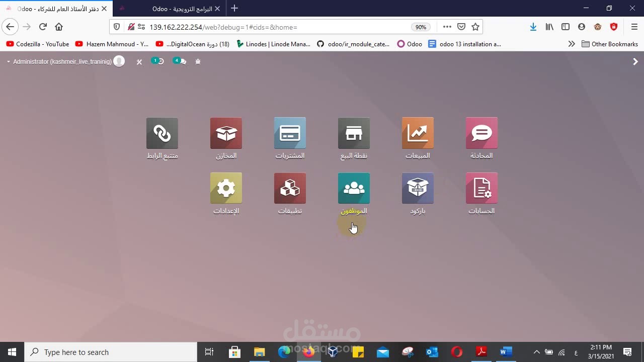Image resolution: width=644 pixels, height=362 pixels.
Task: Open the الحسابات (Accounting) app icon
Action: [481, 189]
